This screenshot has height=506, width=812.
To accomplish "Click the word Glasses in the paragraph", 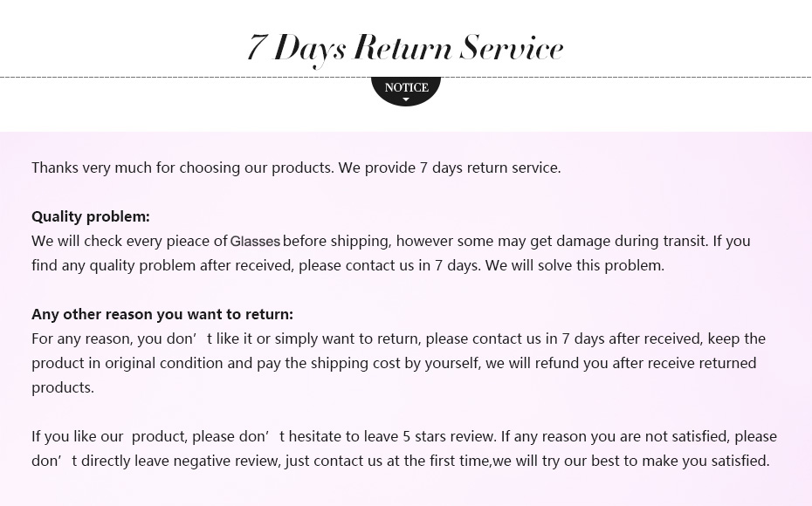I will (x=255, y=242).
